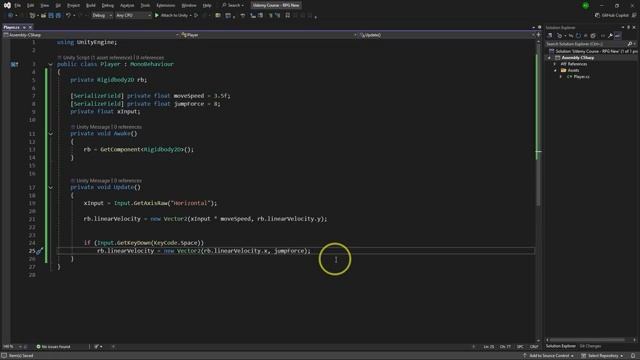Click the Refresh icon in Solution Explorer toolbar
The image size is (640, 360).
coord(578,36)
